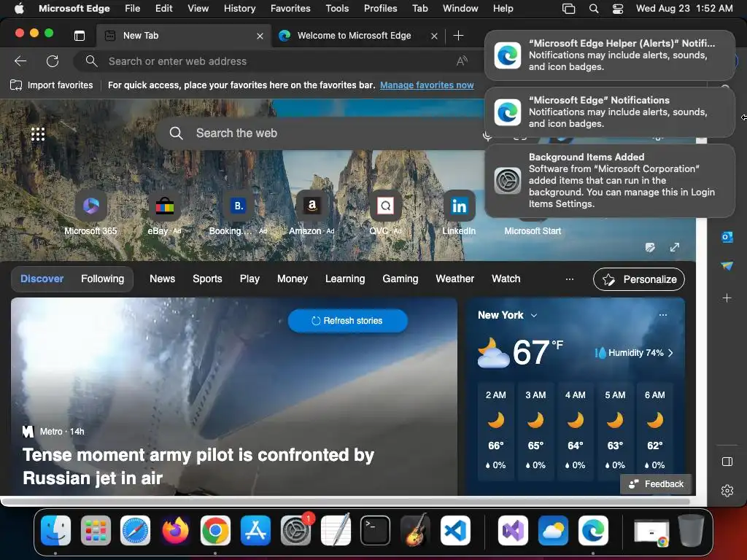The image size is (747, 560).
Task: Click the edit background icon
Action: (x=650, y=247)
